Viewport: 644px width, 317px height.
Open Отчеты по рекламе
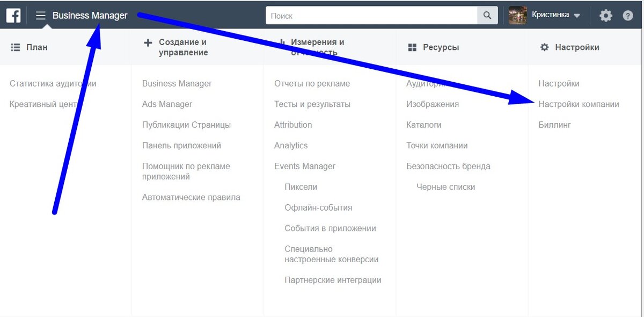click(312, 84)
